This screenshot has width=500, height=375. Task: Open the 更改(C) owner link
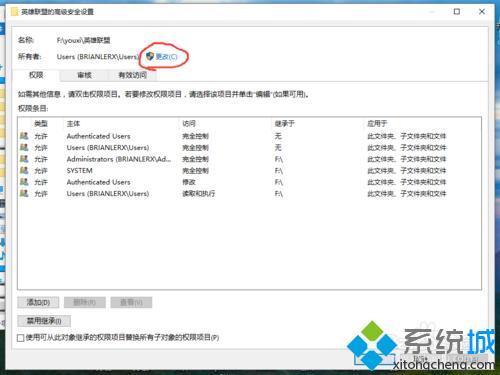pyautogui.click(x=166, y=57)
